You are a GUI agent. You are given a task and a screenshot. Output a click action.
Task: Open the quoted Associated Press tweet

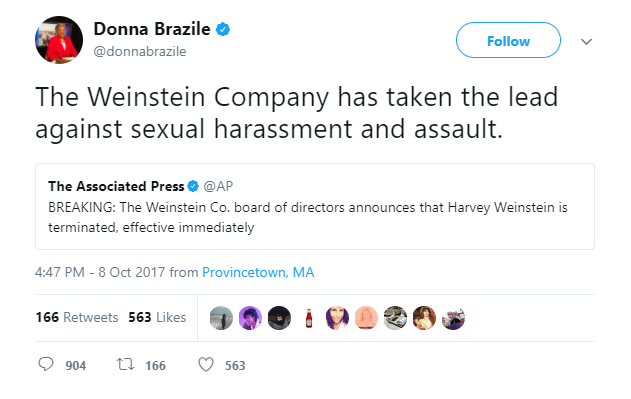(x=315, y=207)
